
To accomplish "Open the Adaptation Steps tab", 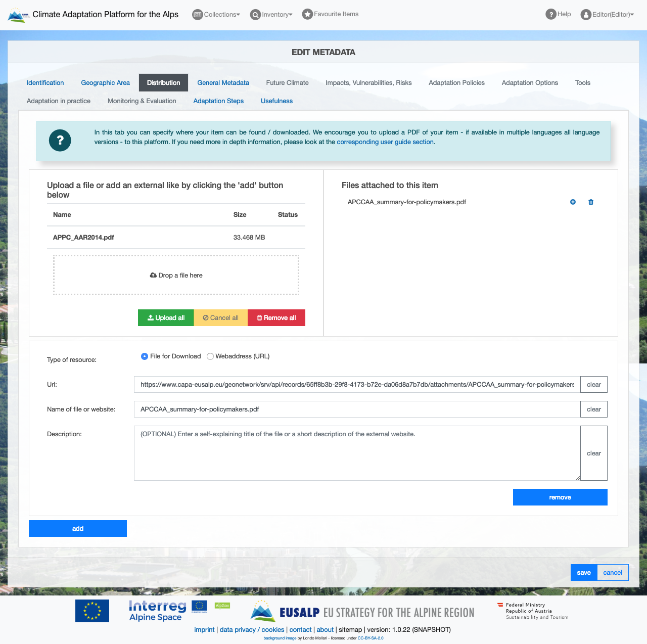I will (218, 101).
